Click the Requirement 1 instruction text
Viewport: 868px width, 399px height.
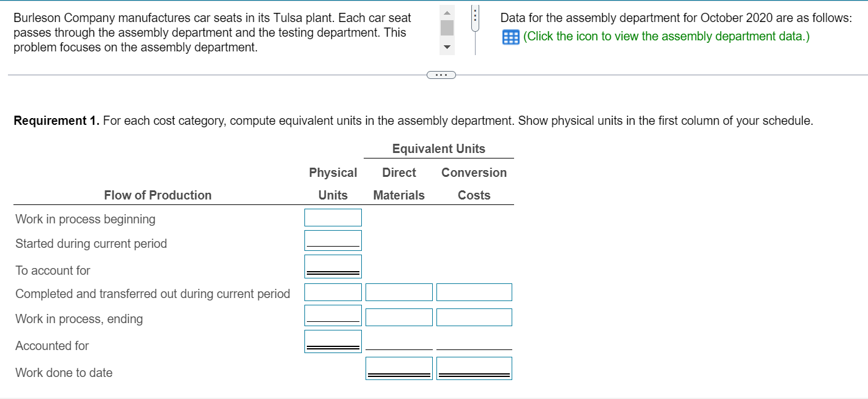(413, 121)
